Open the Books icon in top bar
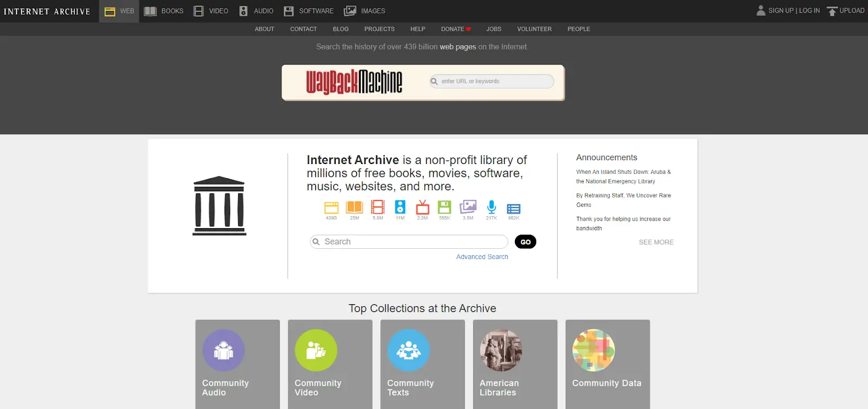868x409 pixels. click(150, 11)
